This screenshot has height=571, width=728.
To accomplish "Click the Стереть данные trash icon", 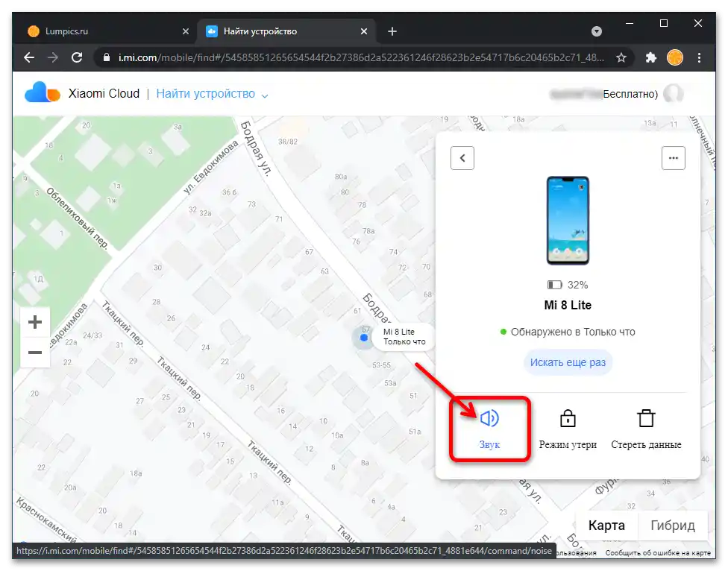I will (x=646, y=418).
